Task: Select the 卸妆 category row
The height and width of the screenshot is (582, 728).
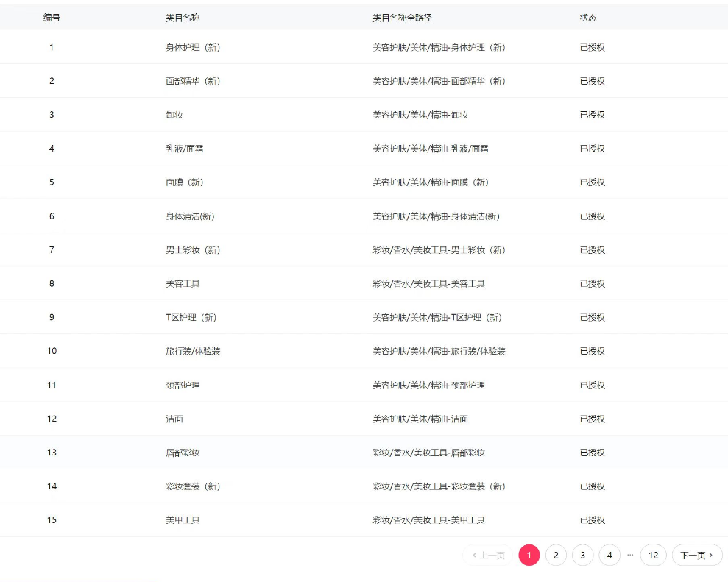Action: tap(174, 115)
